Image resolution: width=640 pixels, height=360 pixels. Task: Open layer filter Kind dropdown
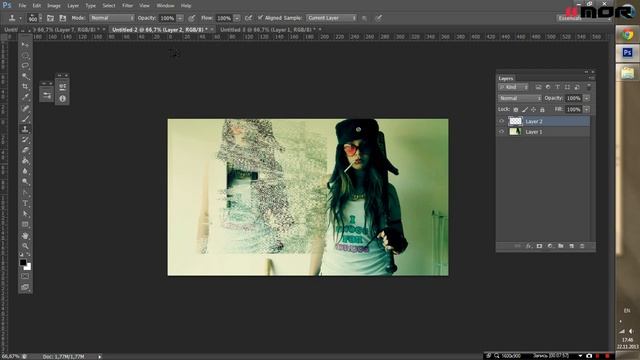(x=513, y=87)
